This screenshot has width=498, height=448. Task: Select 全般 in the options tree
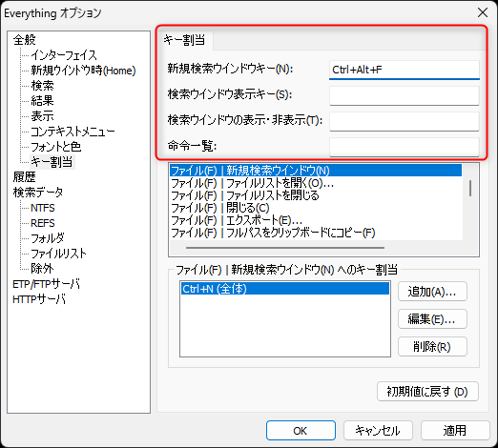click(25, 40)
